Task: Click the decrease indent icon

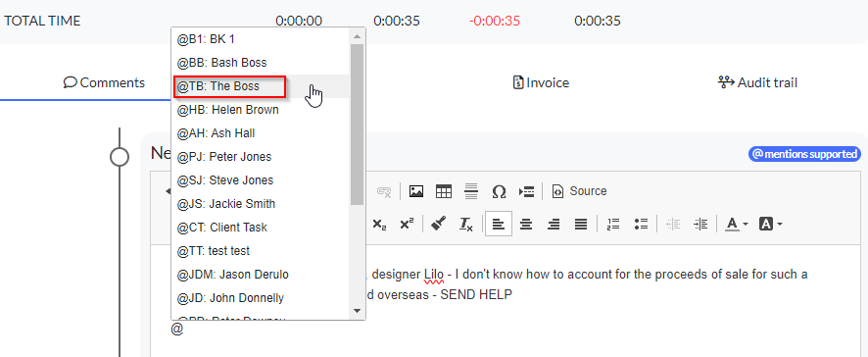Action: (673, 225)
